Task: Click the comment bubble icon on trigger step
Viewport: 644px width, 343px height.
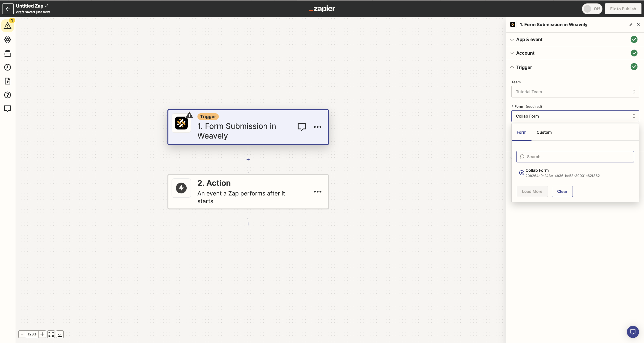Action: pos(302,127)
